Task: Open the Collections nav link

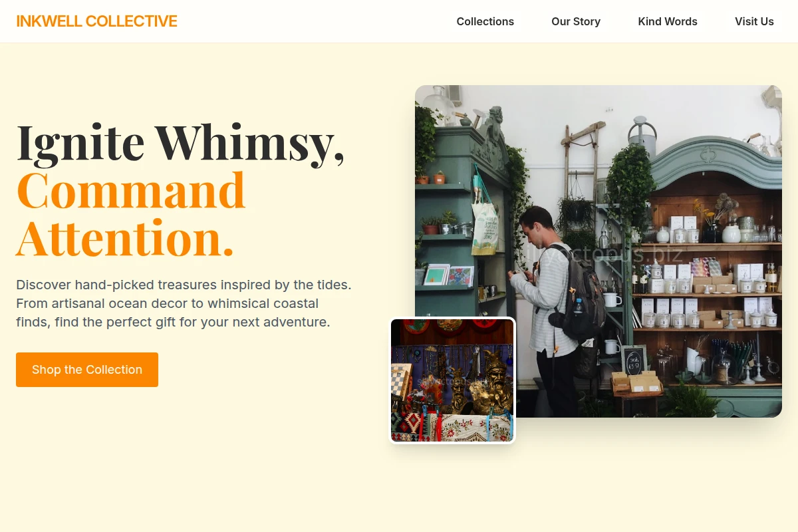Action: click(x=485, y=21)
